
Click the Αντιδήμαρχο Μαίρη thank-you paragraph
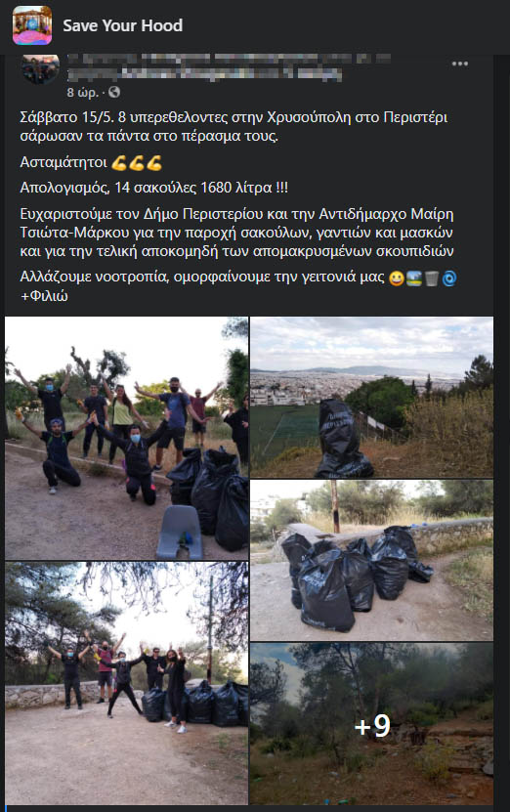(237, 233)
